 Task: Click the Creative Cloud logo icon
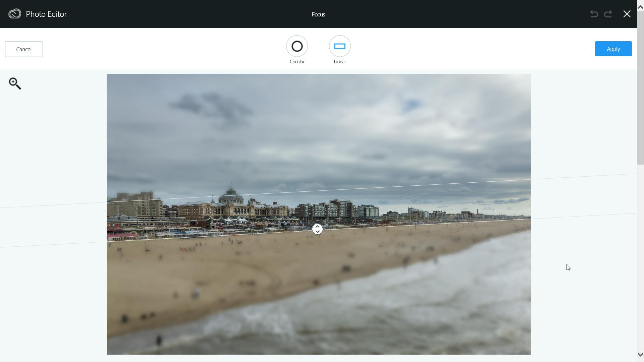(x=15, y=14)
